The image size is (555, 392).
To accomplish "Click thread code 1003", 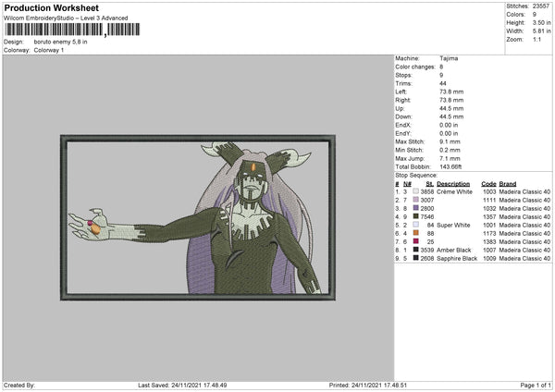I will click(489, 191).
